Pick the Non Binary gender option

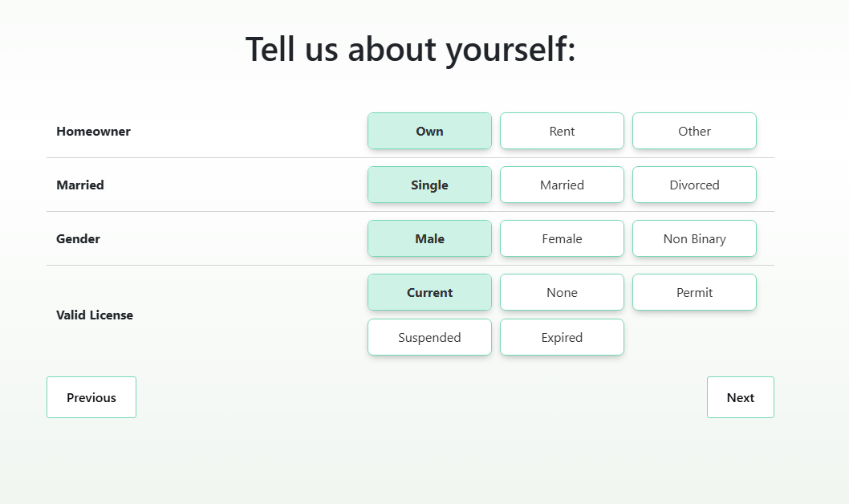click(694, 238)
